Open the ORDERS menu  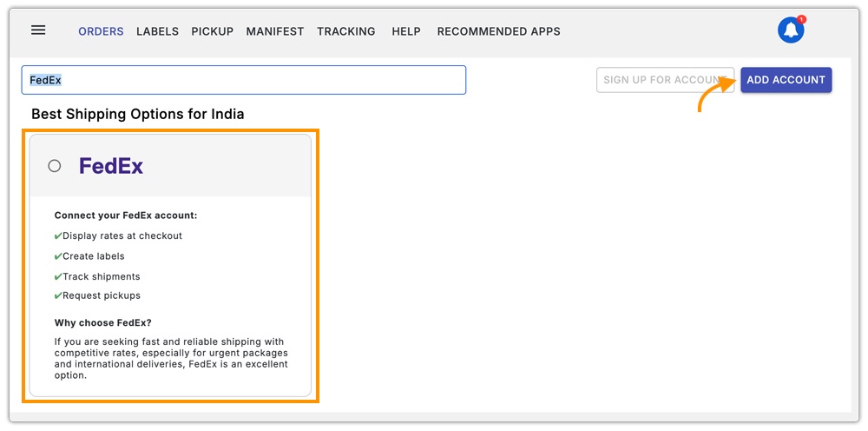click(101, 31)
